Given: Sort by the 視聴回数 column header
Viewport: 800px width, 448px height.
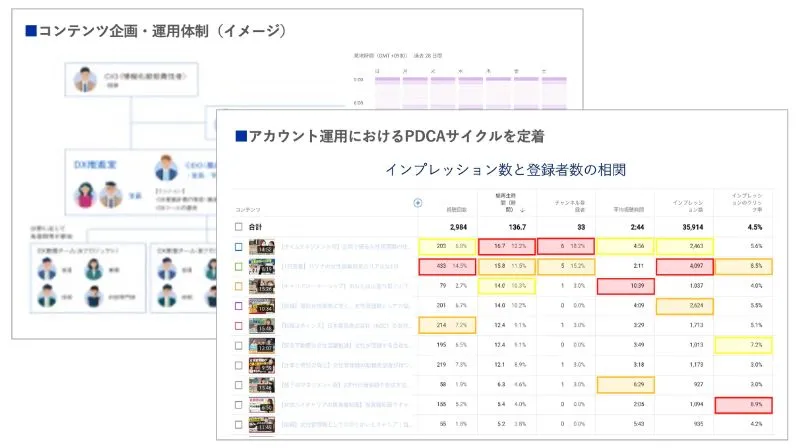Looking at the screenshot, I should 456,210.
